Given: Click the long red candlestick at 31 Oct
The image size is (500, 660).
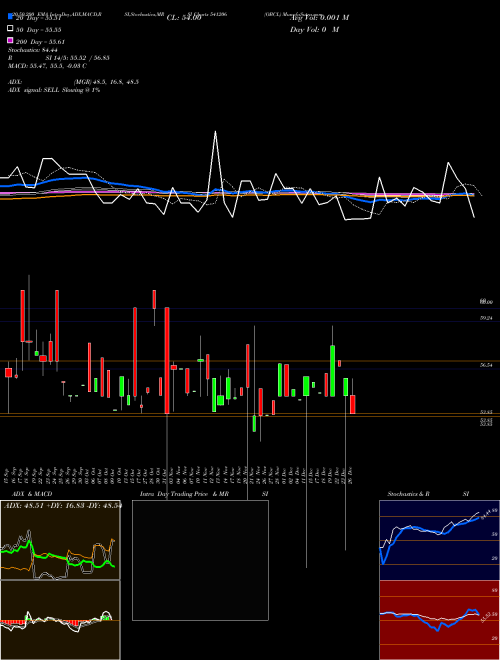Looking at the screenshot, I should [167, 360].
